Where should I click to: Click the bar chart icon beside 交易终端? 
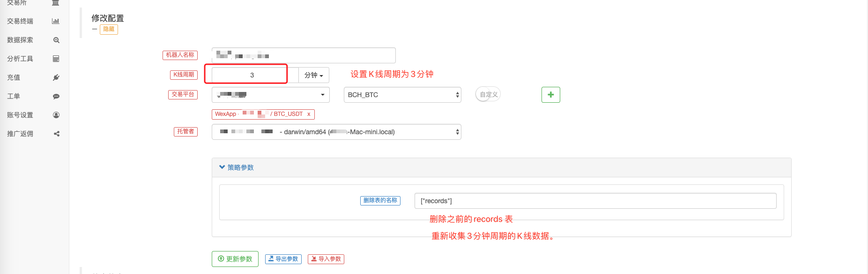56,21
